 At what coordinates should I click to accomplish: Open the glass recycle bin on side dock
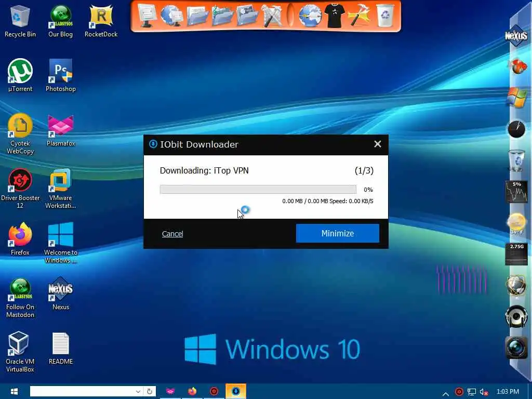516,160
